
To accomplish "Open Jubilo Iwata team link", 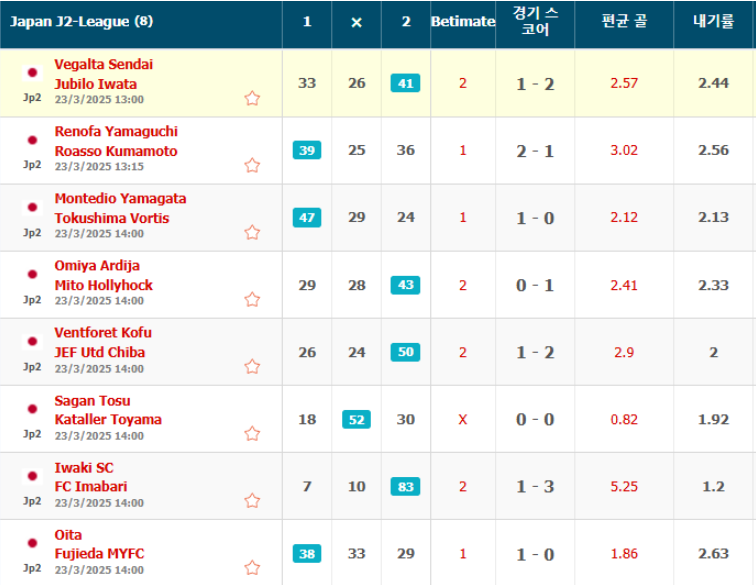I will [x=95, y=84].
